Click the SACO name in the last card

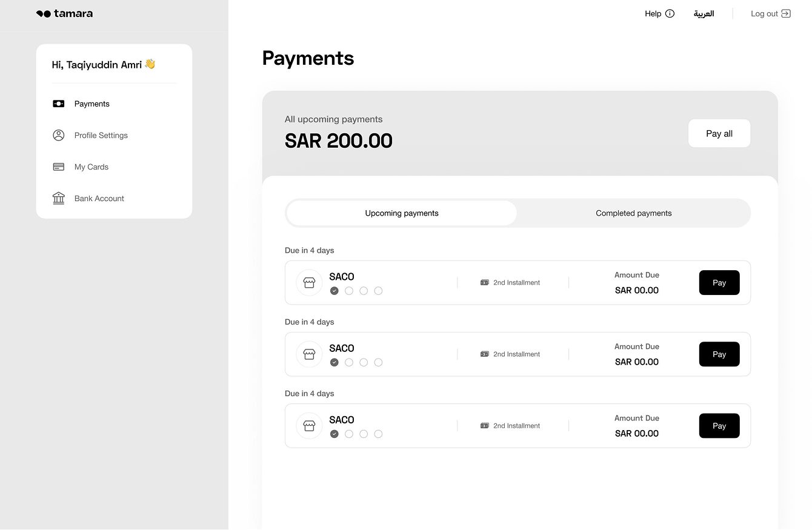pos(342,420)
